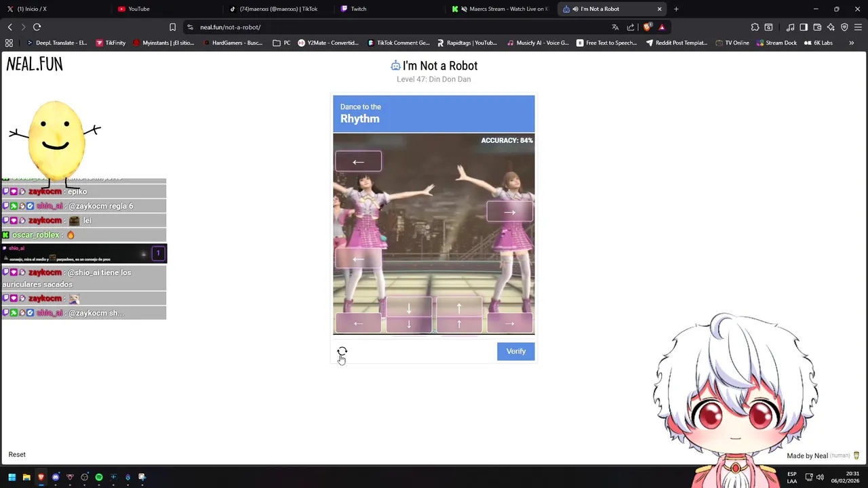Open the translate page icon in address bar
This screenshot has height=488, width=868.
coord(615,27)
